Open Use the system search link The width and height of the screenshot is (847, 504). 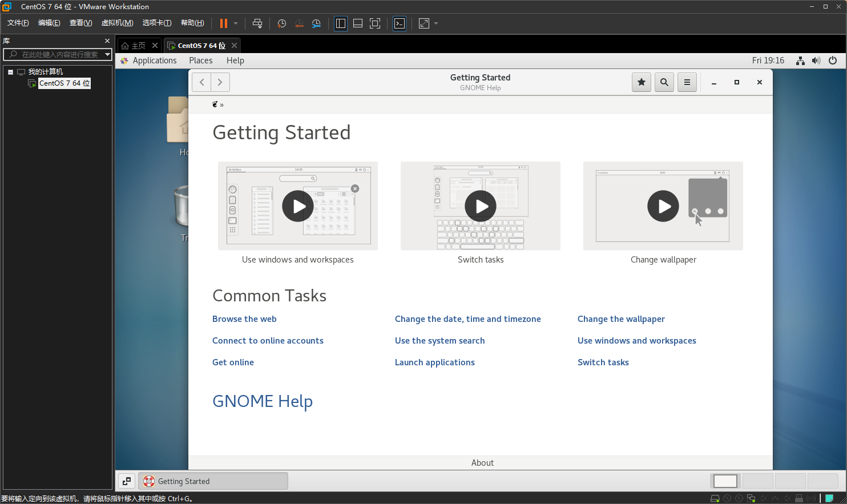(x=439, y=341)
